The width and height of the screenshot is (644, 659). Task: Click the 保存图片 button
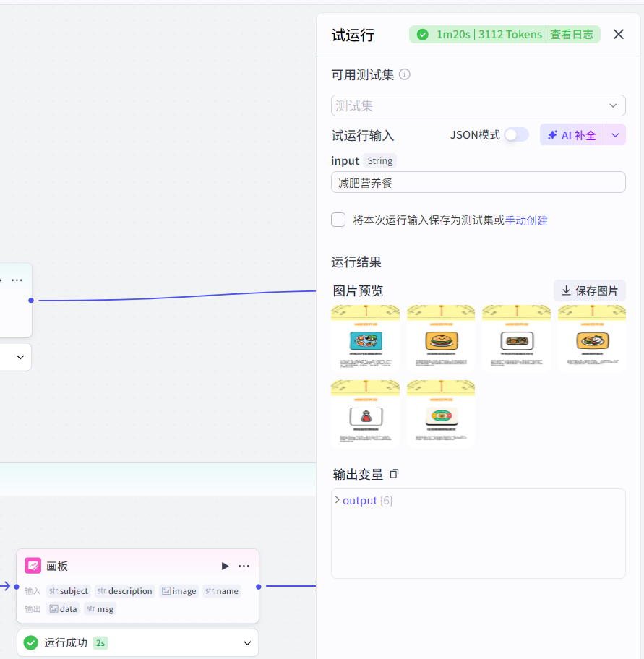[x=589, y=290]
